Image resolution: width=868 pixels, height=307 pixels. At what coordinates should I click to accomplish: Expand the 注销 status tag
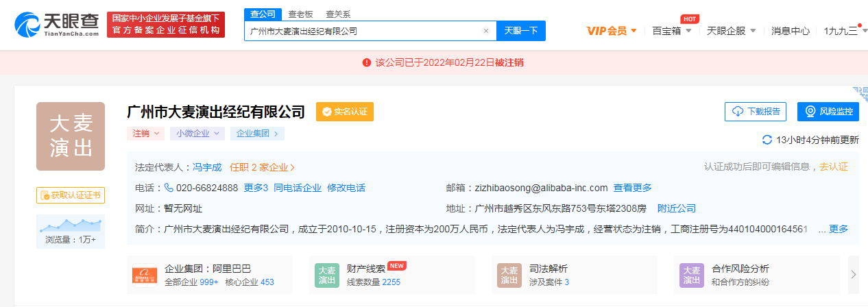point(145,134)
